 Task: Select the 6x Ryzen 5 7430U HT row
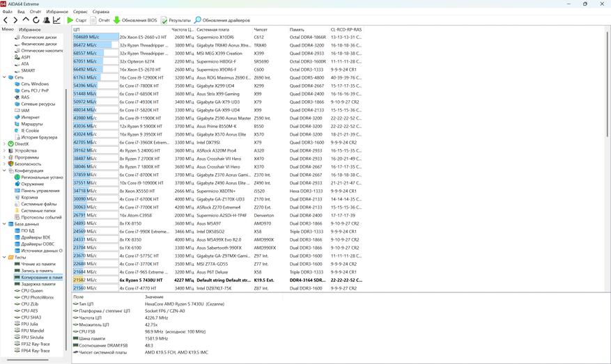[x=217, y=280]
